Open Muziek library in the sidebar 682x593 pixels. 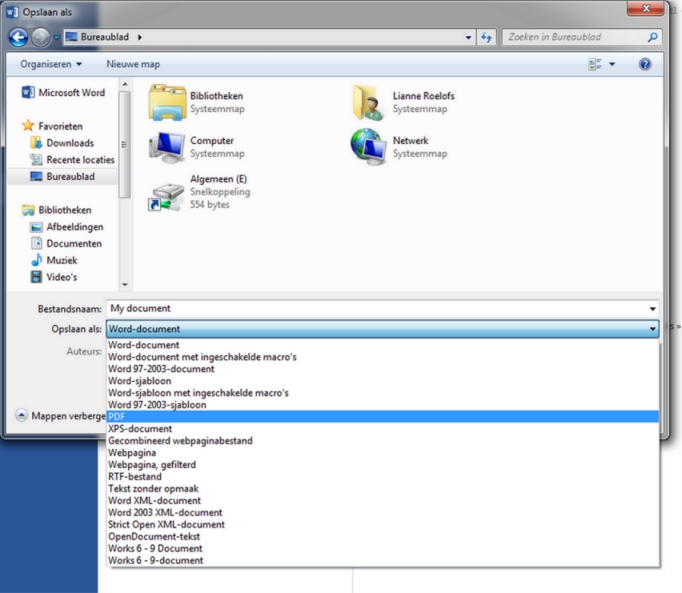54,260
